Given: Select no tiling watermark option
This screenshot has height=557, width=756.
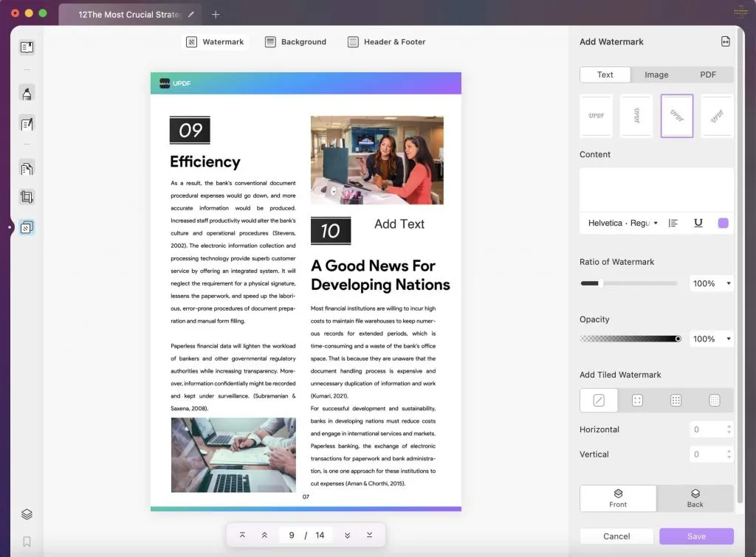Looking at the screenshot, I should pyautogui.click(x=599, y=401).
